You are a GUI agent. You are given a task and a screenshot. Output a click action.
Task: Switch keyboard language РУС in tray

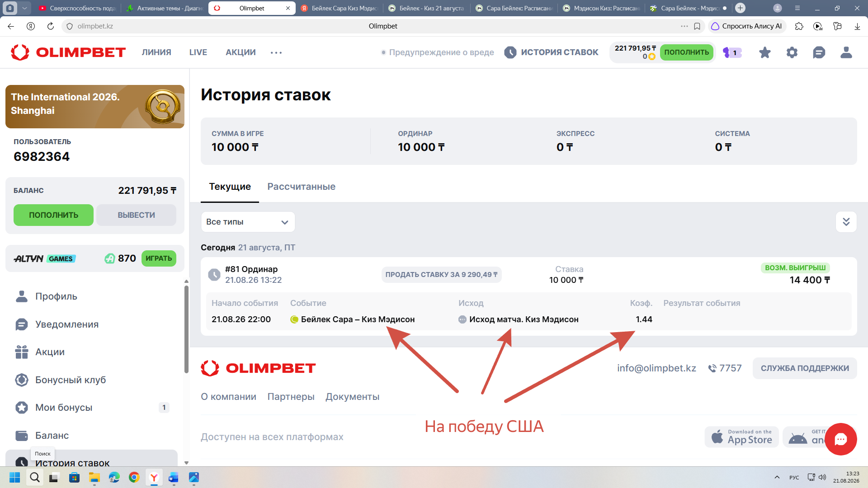pyautogui.click(x=794, y=477)
